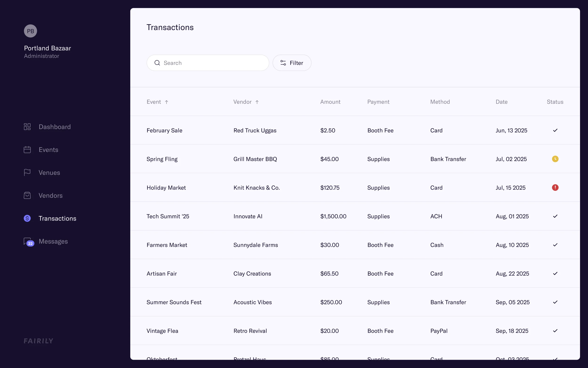Click the Cash method cell

pos(437,245)
